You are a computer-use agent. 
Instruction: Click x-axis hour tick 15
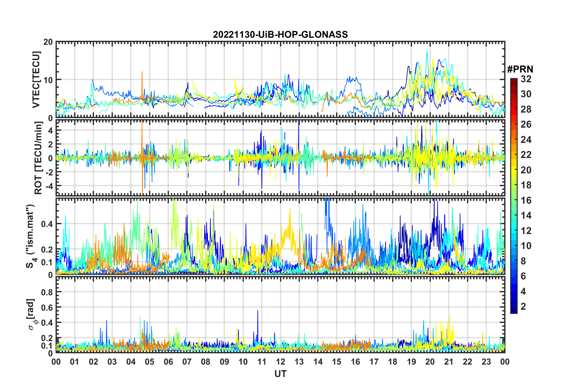[x=337, y=362]
